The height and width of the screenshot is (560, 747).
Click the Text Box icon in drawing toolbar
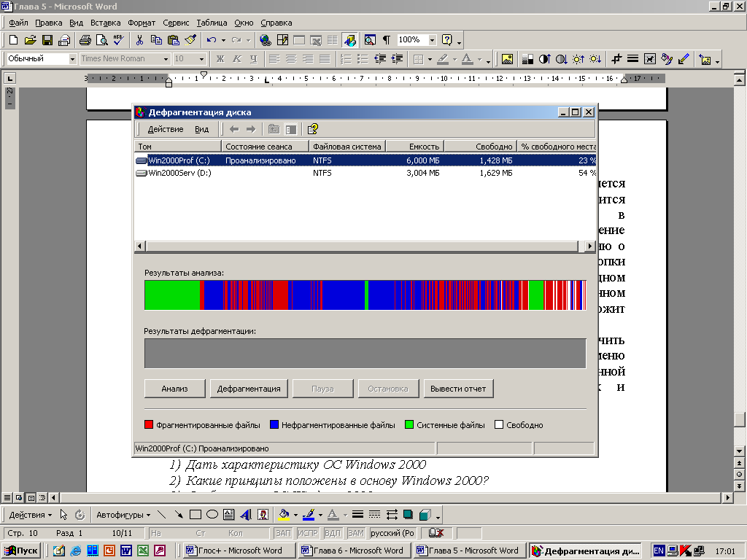[x=228, y=515]
